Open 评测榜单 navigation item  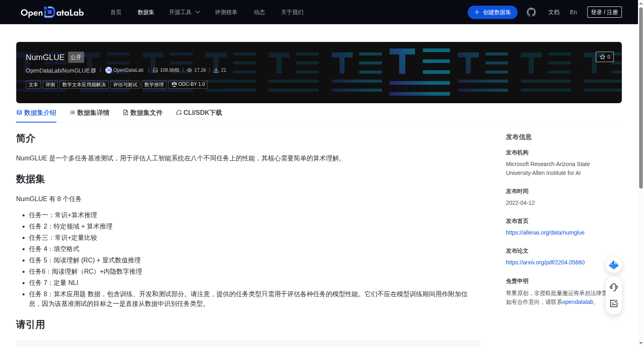tap(226, 12)
